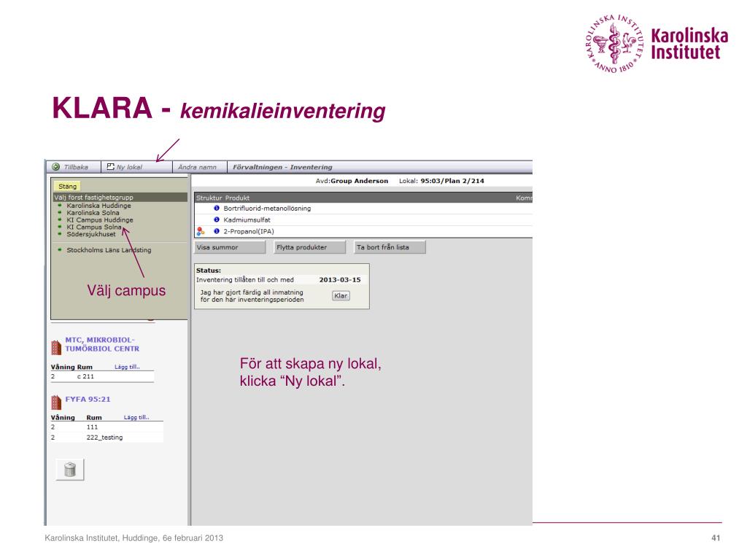
Task: Click Lägg till under MTC building
Action: [127, 367]
